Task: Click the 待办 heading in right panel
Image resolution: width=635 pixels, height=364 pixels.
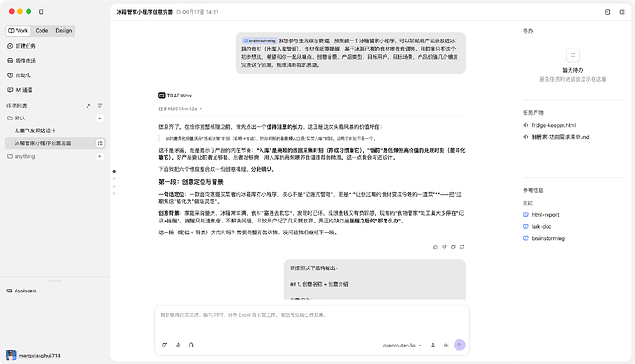Action: 527,31
